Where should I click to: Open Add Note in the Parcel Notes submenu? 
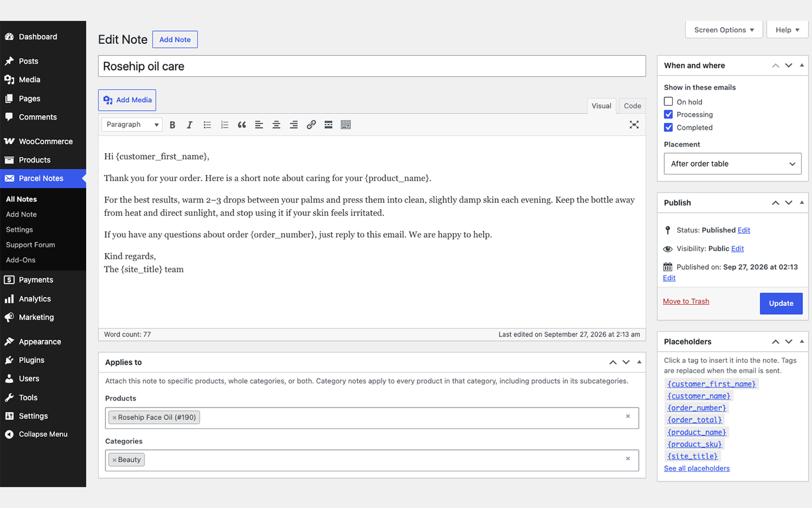pyautogui.click(x=21, y=214)
